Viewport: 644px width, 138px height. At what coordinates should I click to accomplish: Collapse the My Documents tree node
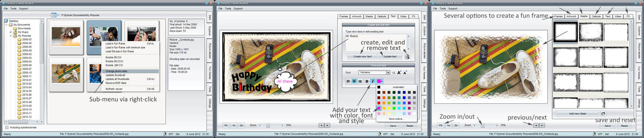(x=6, y=25)
